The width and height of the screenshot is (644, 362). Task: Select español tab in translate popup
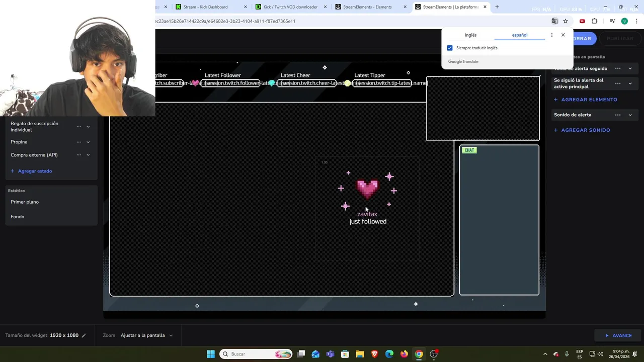coord(520,35)
